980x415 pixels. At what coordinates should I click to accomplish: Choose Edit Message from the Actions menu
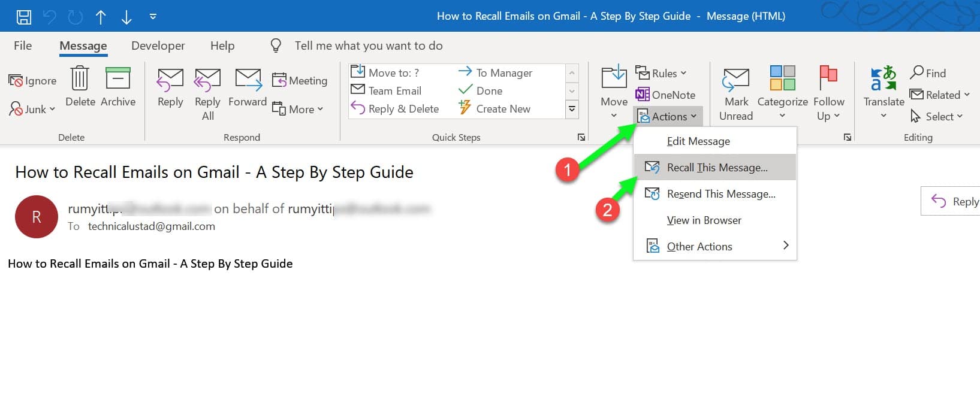point(715,141)
